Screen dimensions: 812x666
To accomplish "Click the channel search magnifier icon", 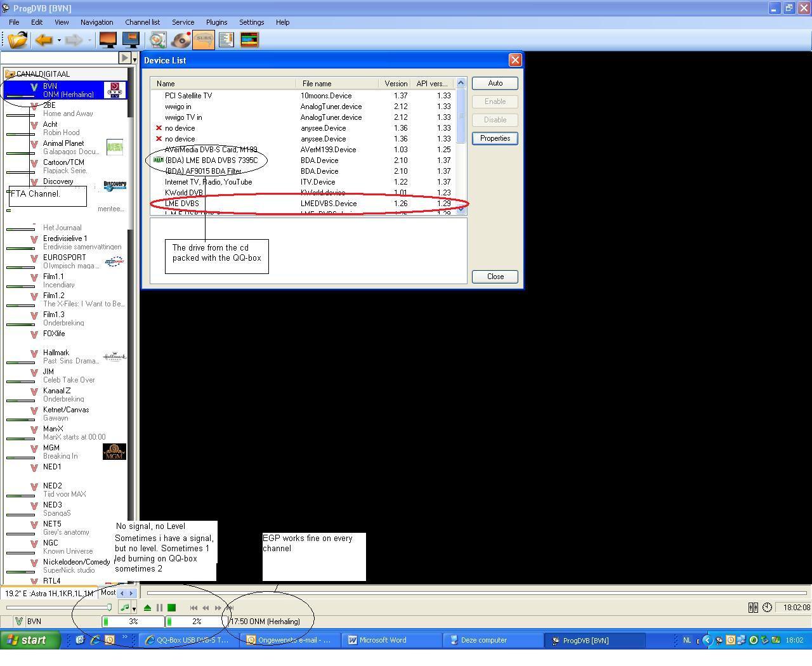I will click(158, 40).
